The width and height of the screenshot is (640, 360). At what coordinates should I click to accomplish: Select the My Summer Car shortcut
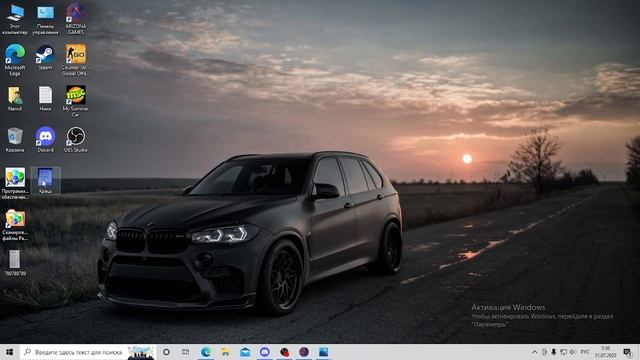click(x=76, y=101)
